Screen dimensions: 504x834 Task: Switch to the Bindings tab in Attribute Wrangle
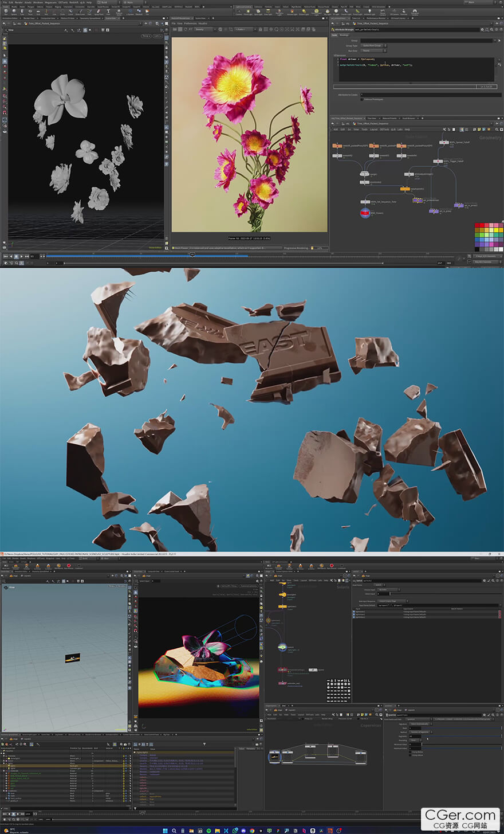[x=344, y=35]
